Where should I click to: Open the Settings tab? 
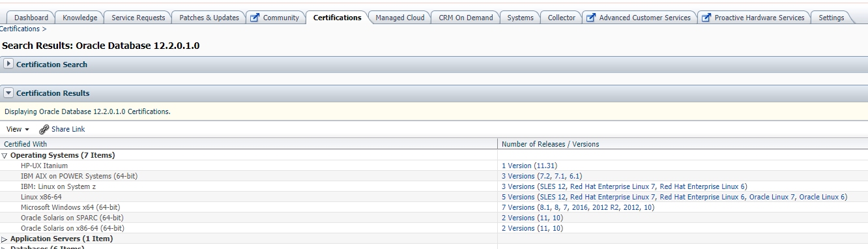(831, 18)
